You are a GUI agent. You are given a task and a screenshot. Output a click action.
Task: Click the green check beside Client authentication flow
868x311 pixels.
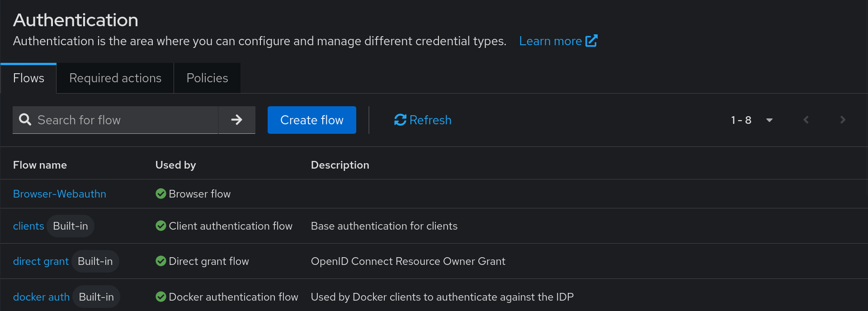[x=160, y=226]
